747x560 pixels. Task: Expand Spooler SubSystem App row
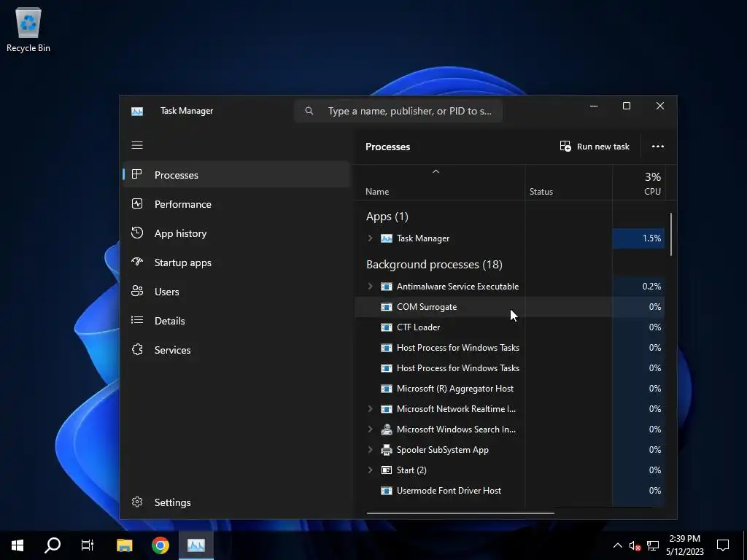(x=370, y=449)
